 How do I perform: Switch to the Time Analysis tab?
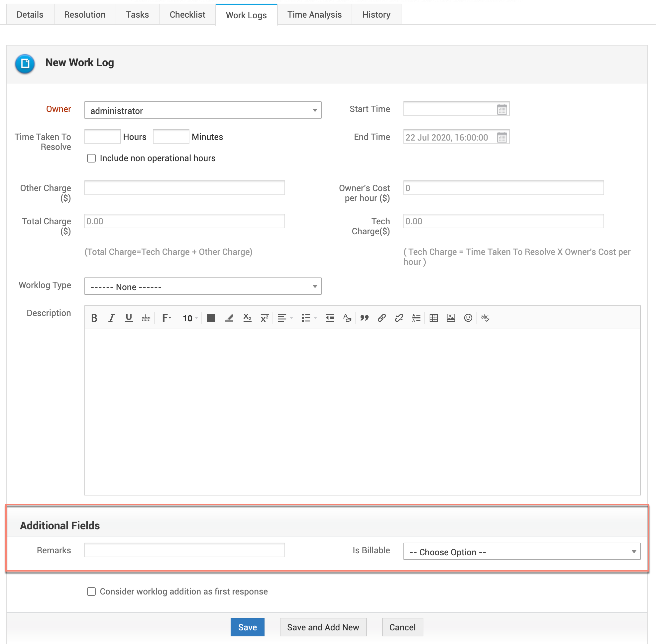[x=314, y=15]
